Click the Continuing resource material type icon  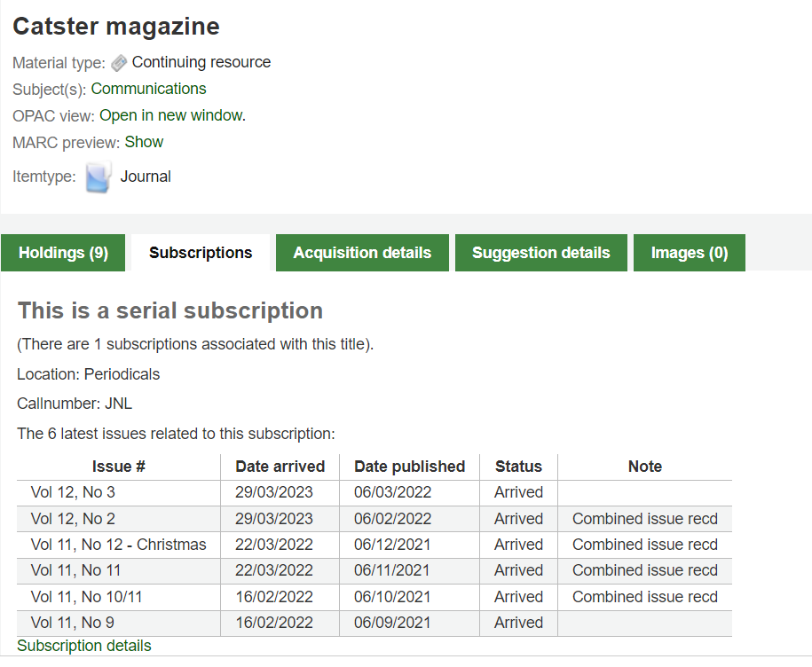pyautogui.click(x=119, y=62)
